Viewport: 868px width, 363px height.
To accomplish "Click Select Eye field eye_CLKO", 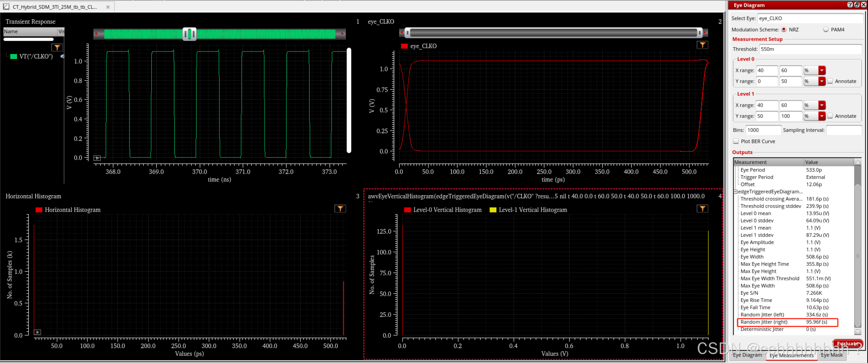I will [x=810, y=18].
